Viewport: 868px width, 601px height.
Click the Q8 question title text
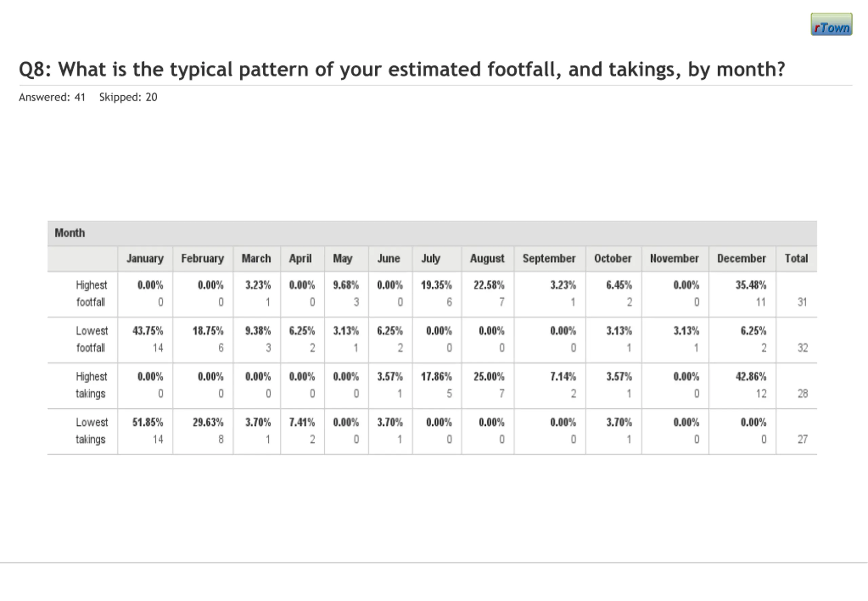point(402,70)
